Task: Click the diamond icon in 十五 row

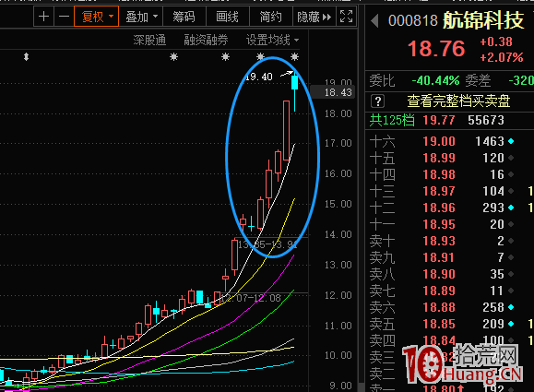Action: click(511, 158)
